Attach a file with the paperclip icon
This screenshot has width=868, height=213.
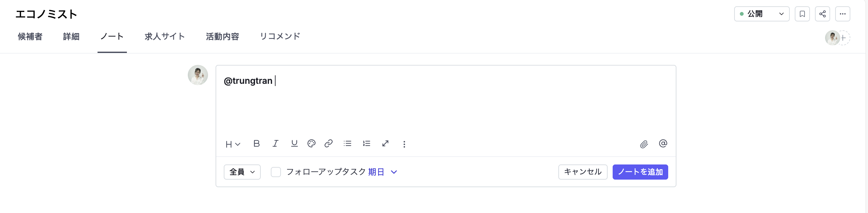point(644,144)
